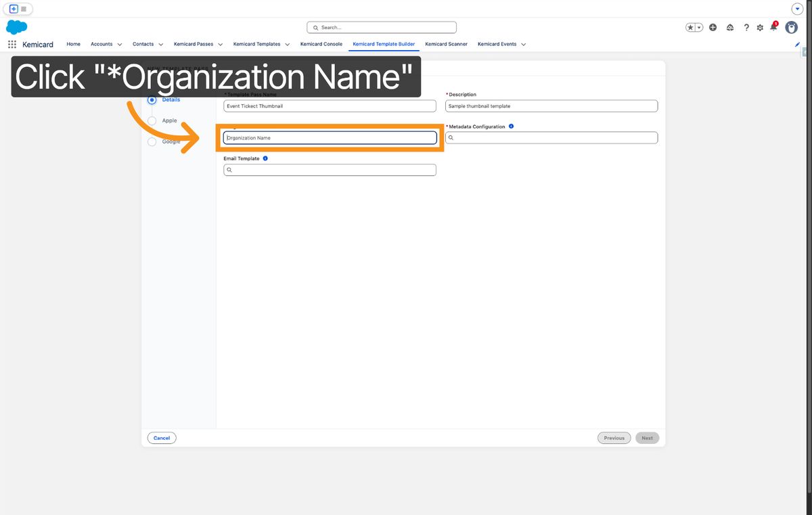Image resolution: width=812 pixels, height=515 pixels.
Task: Open the setup gear icon
Action: [760, 27]
